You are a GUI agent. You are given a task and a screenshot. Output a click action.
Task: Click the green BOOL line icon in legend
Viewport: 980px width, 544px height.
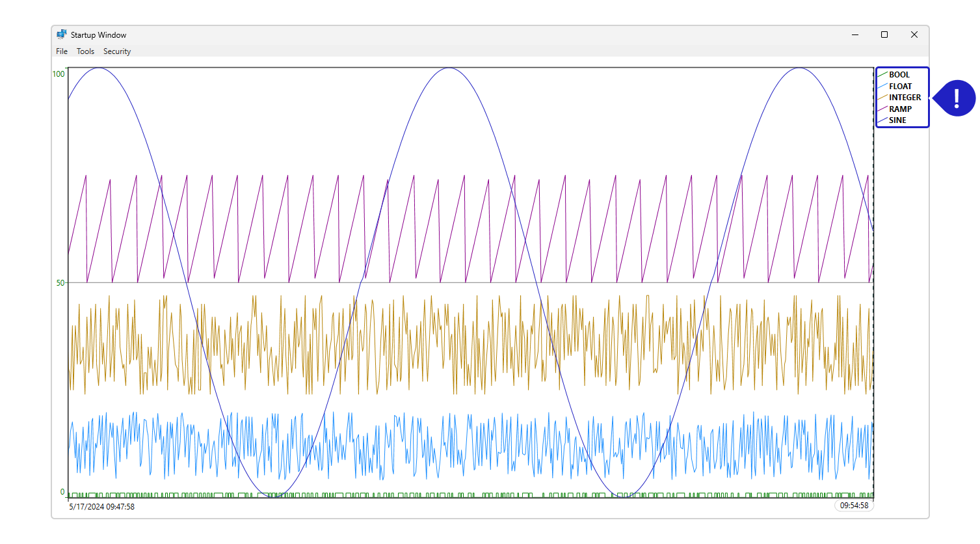point(882,75)
